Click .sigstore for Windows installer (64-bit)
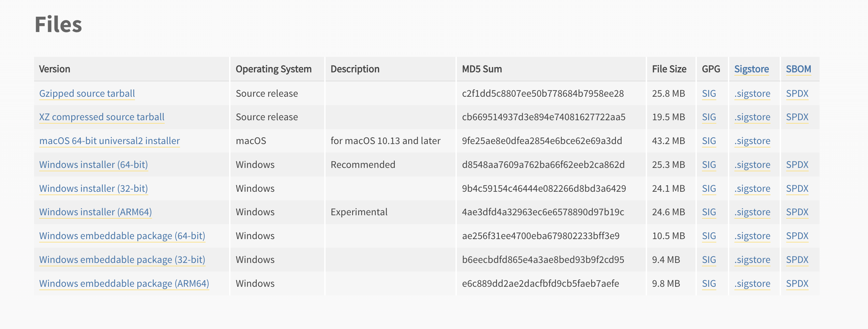Viewport: 868px width, 329px height. [x=752, y=164]
